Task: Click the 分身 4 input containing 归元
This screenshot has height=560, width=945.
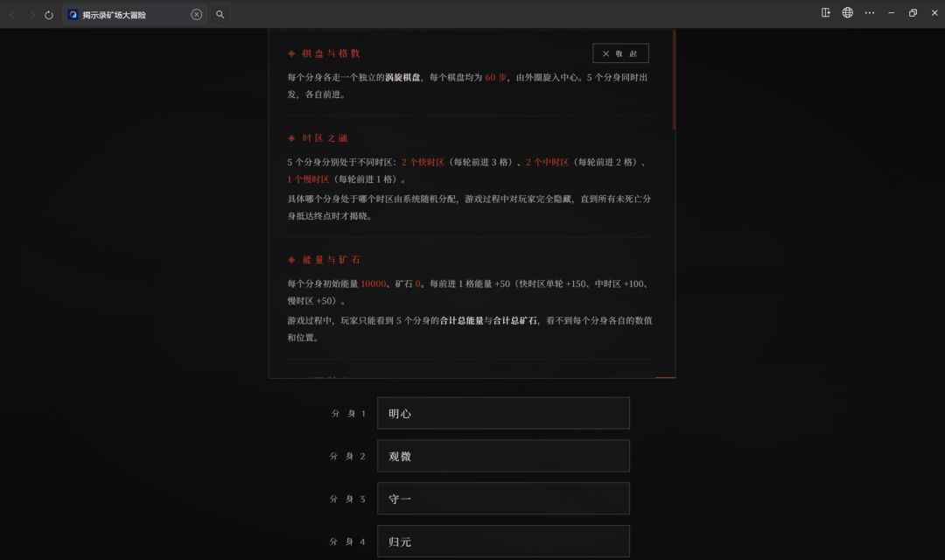Action: pos(503,542)
